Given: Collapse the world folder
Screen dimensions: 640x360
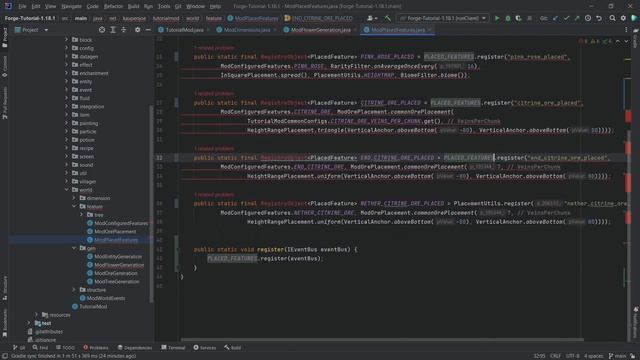Looking at the screenshot, I should tap(67, 190).
